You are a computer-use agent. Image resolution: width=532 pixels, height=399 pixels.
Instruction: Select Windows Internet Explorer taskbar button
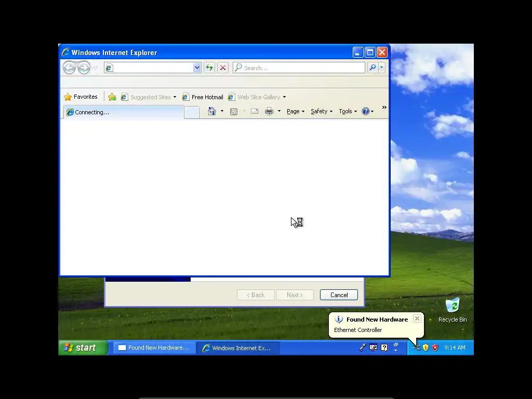click(x=238, y=348)
